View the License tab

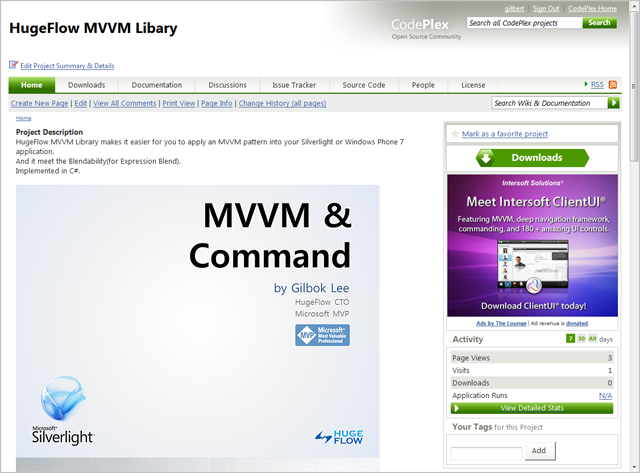[473, 85]
